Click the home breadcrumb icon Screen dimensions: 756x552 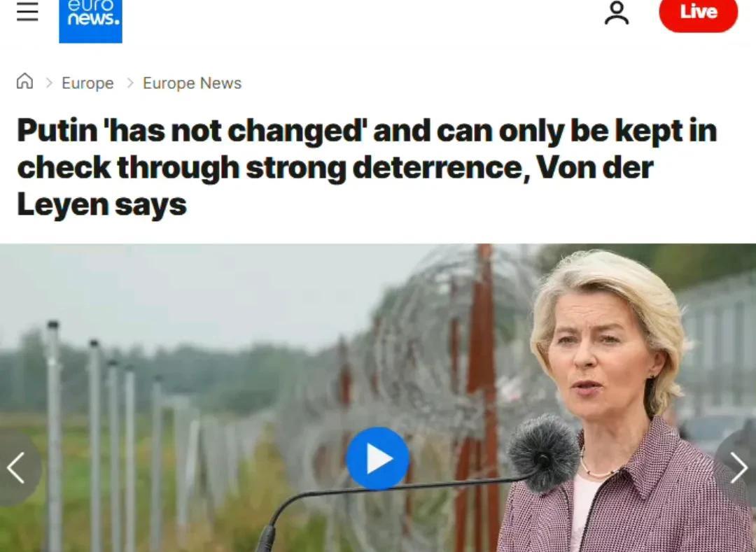pos(24,81)
